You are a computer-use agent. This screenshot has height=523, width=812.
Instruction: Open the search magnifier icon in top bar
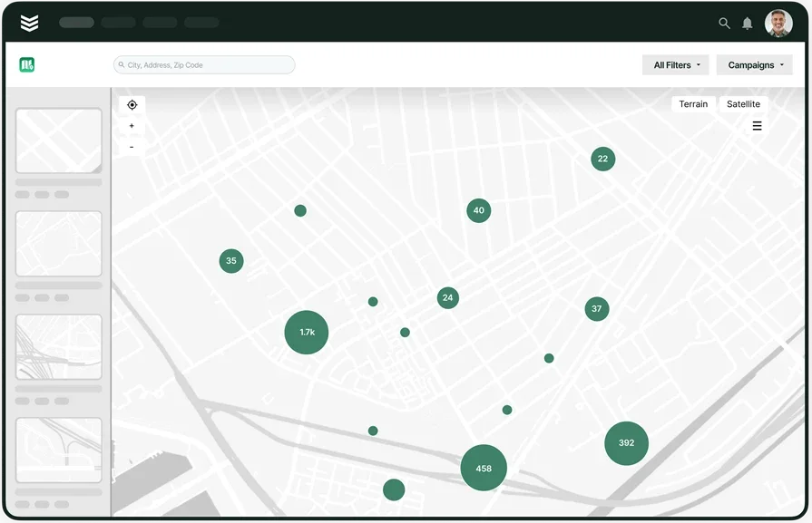pos(724,23)
